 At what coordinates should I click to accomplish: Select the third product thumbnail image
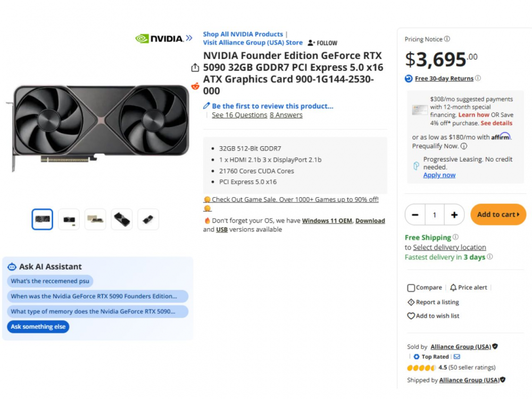[95, 219]
